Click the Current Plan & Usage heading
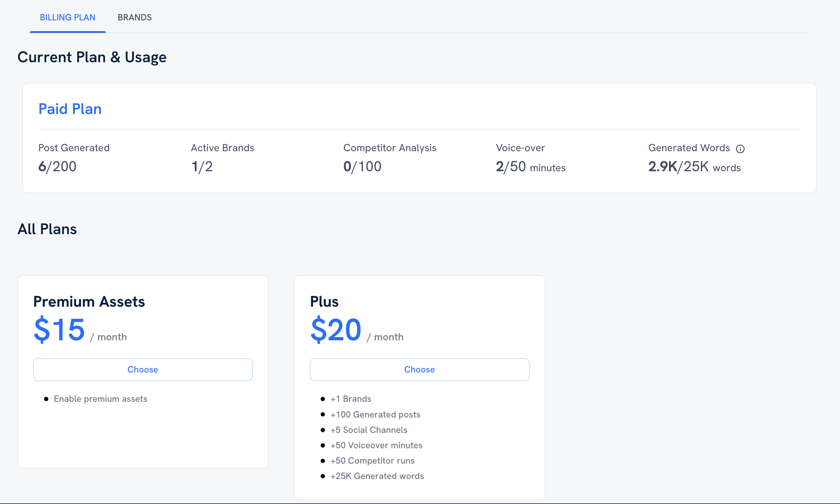Image resolution: width=840 pixels, height=504 pixels. [x=92, y=57]
